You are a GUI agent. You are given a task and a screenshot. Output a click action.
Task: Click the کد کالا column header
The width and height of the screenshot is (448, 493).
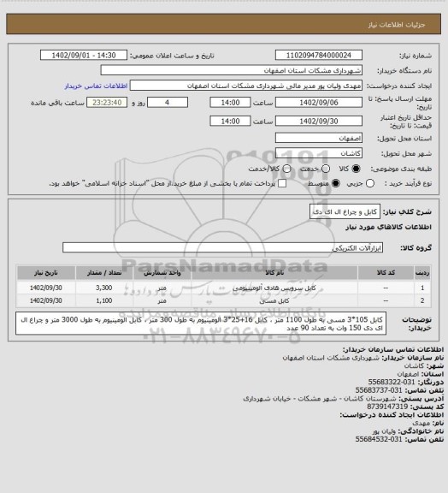coord(386,273)
